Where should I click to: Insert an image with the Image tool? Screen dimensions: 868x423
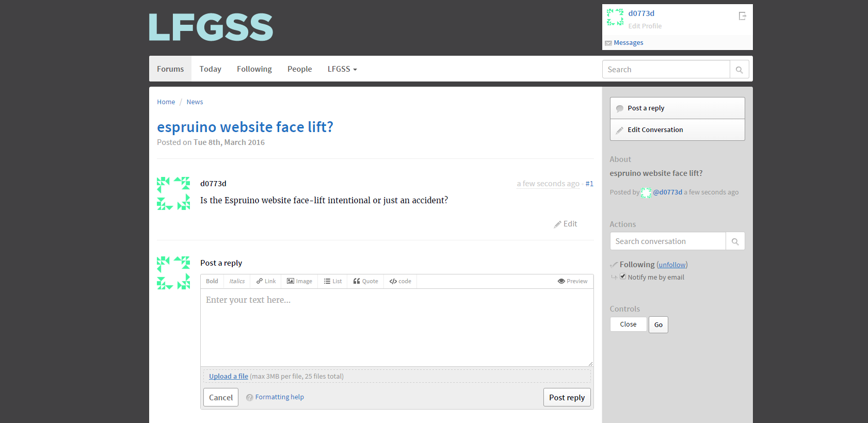pyautogui.click(x=299, y=281)
